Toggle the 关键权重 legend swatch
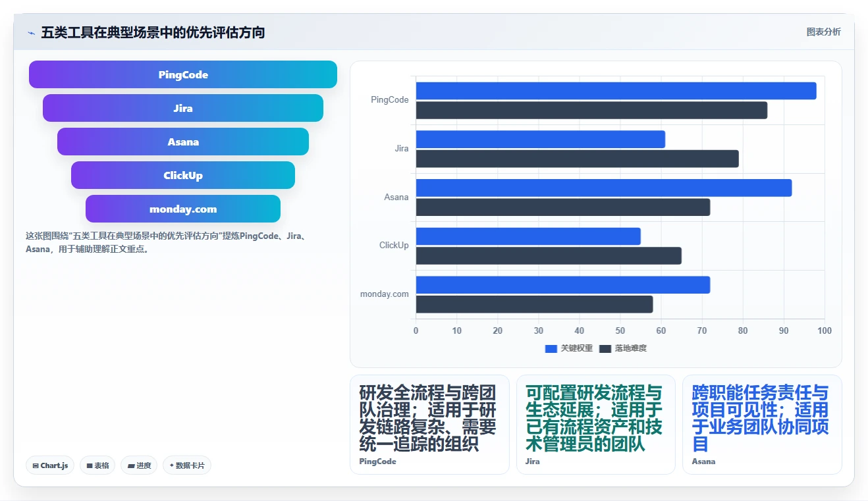The width and height of the screenshot is (868, 501). coord(551,348)
